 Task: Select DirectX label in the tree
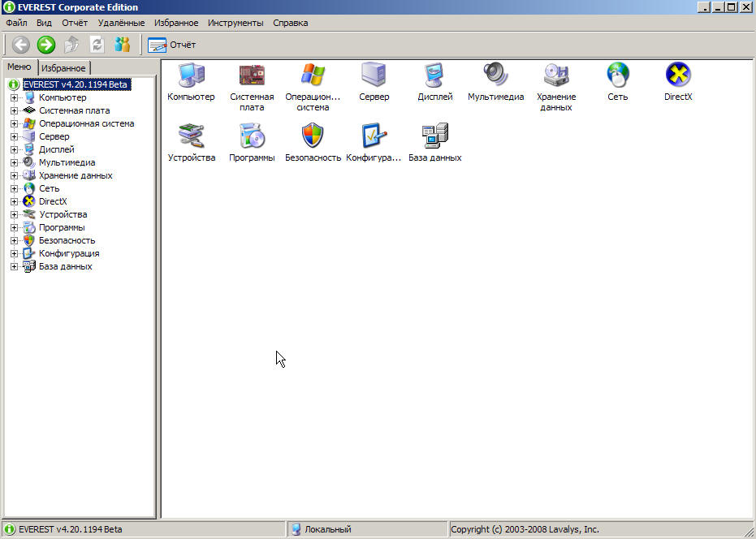(x=53, y=201)
